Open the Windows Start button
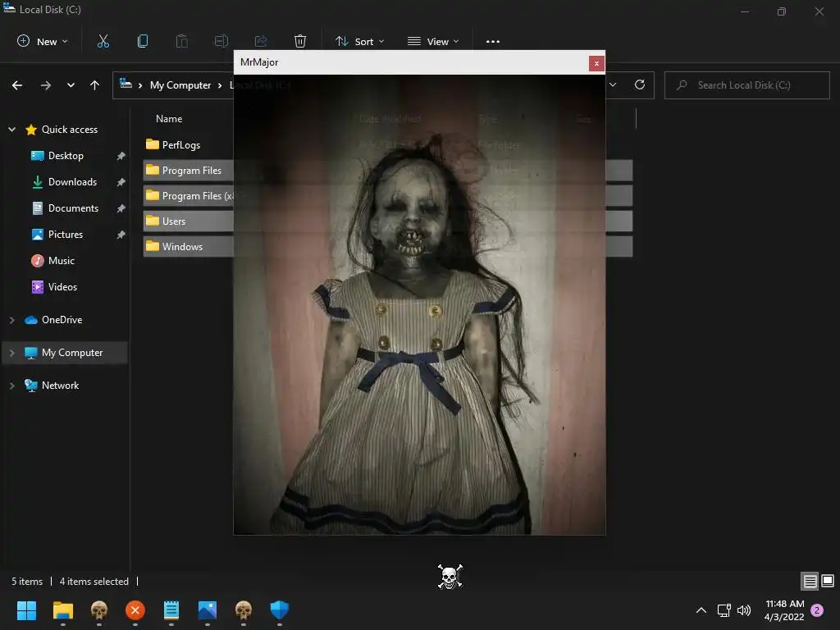Viewport: 840px width, 630px height. (x=26, y=610)
